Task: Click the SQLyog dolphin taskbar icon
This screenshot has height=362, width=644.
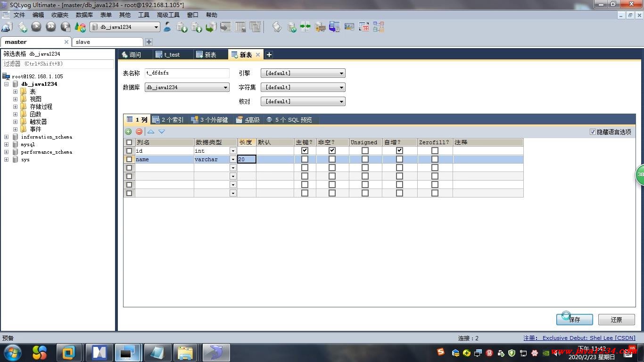Action: (215, 353)
